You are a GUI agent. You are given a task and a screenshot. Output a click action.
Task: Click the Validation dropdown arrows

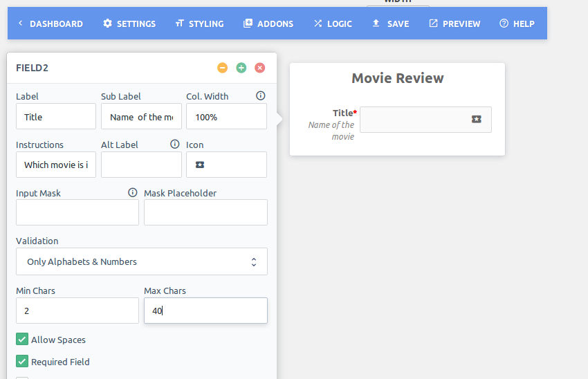point(254,261)
